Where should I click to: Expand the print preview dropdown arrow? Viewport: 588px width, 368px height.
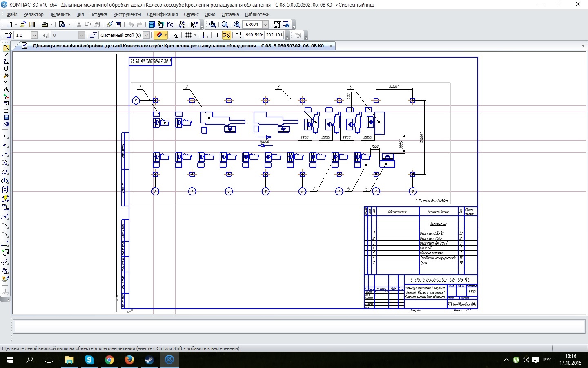tap(69, 25)
